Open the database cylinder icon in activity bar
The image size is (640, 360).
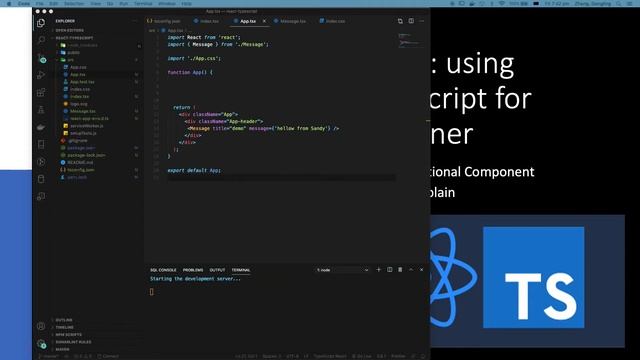pos(41,179)
